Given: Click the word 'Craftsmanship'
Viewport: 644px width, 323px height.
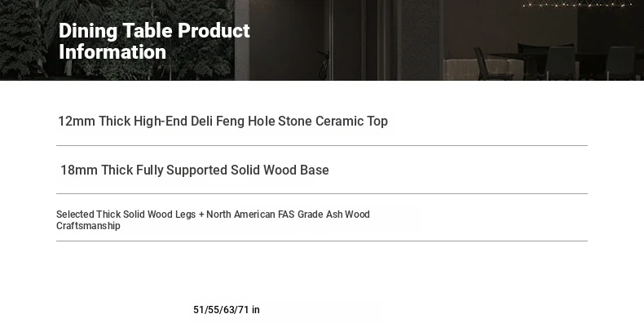Looking at the screenshot, I should (x=88, y=226).
